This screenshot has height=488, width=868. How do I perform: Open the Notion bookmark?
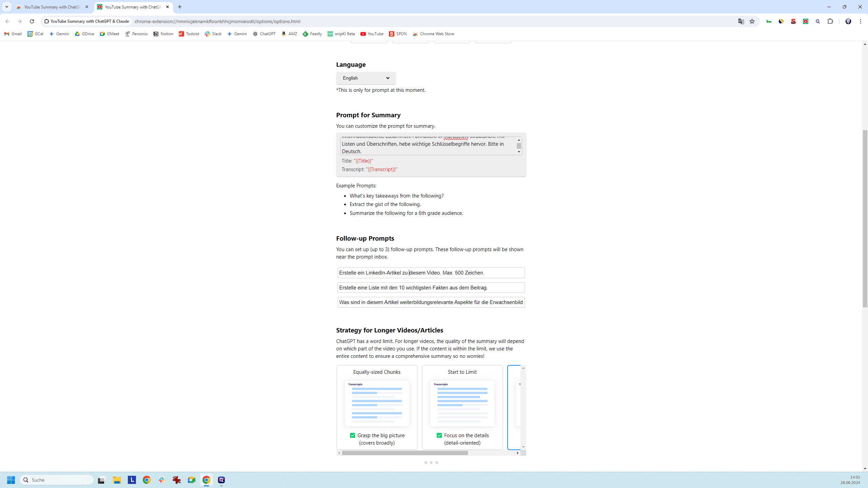[163, 34]
